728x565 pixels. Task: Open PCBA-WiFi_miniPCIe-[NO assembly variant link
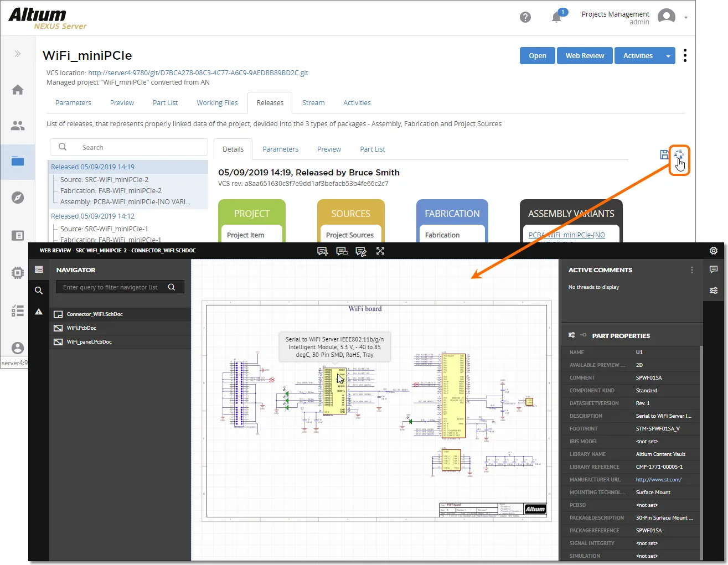[567, 235]
